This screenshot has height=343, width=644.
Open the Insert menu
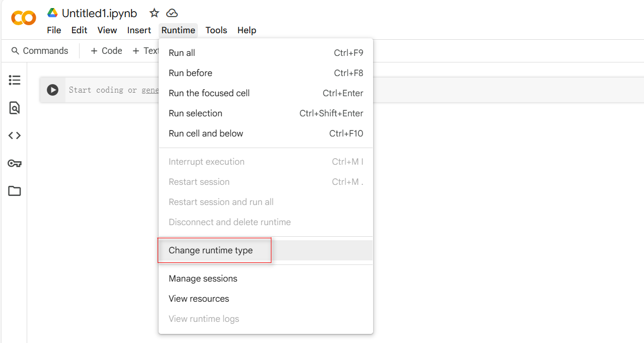[139, 30]
